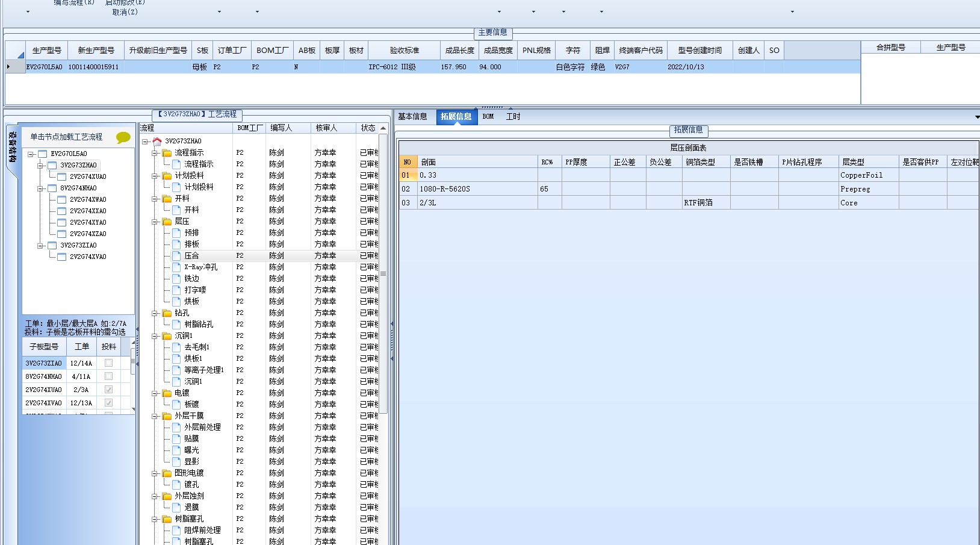Collapse the 3V2G73ZHA0 node in structure tree
Screen dimensions: 980x545
(40, 166)
